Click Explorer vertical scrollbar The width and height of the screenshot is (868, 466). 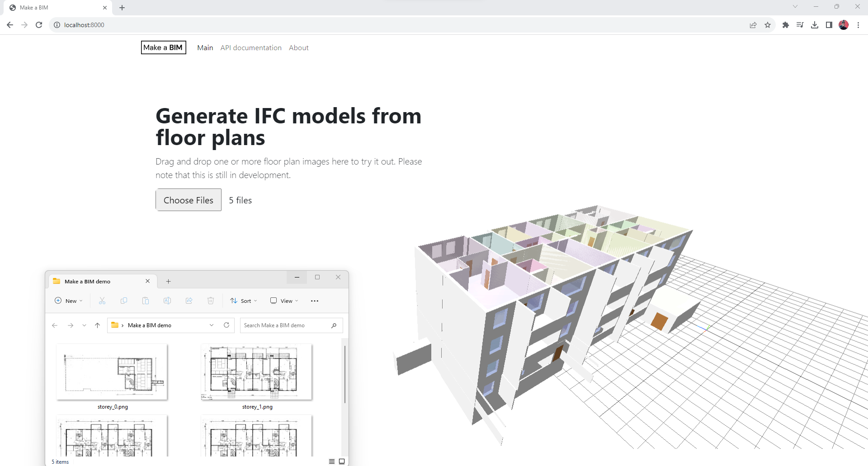[345, 374]
